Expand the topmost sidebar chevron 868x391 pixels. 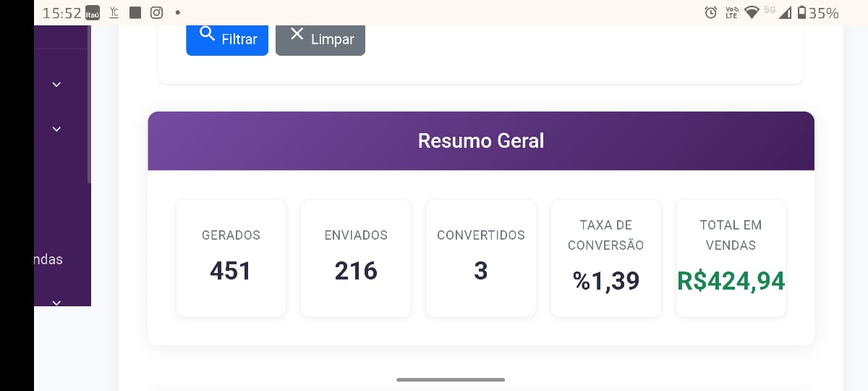[x=56, y=85]
